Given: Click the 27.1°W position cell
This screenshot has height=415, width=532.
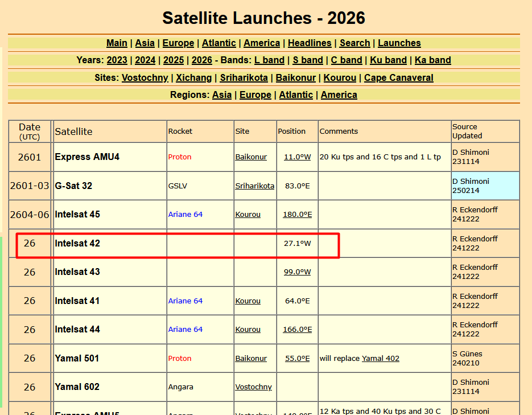Looking at the screenshot, I should coord(297,243).
